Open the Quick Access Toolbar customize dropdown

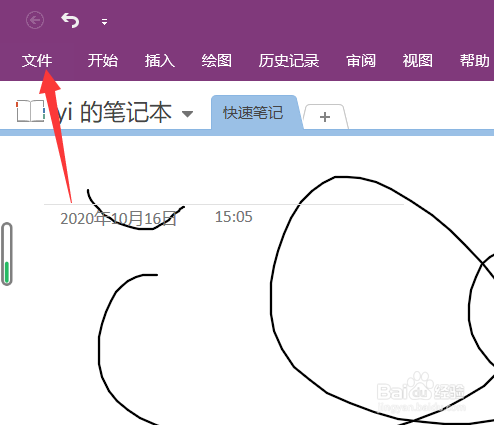104,22
